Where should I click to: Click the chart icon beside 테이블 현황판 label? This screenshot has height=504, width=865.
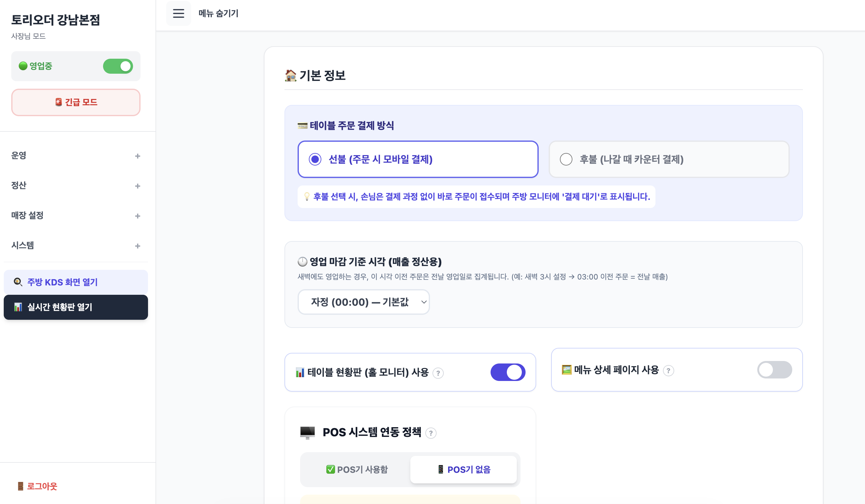point(300,372)
